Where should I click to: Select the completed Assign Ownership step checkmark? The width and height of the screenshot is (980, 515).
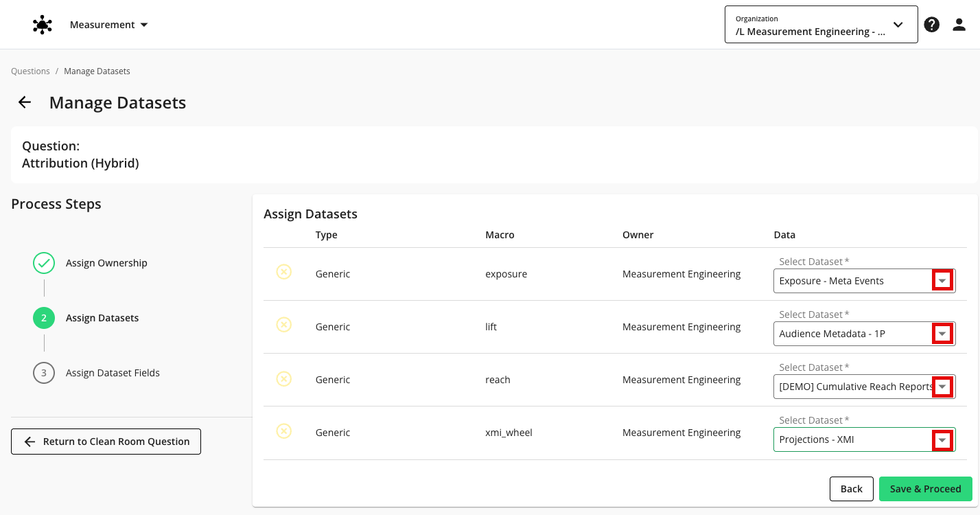pyautogui.click(x=44, y=263)
